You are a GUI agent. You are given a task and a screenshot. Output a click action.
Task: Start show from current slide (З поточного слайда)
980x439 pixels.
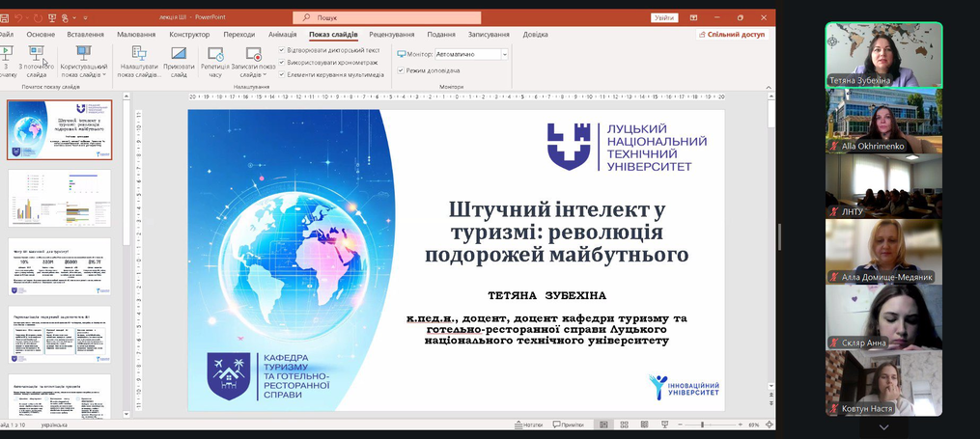pyautogui.click(x=37, y=61)
